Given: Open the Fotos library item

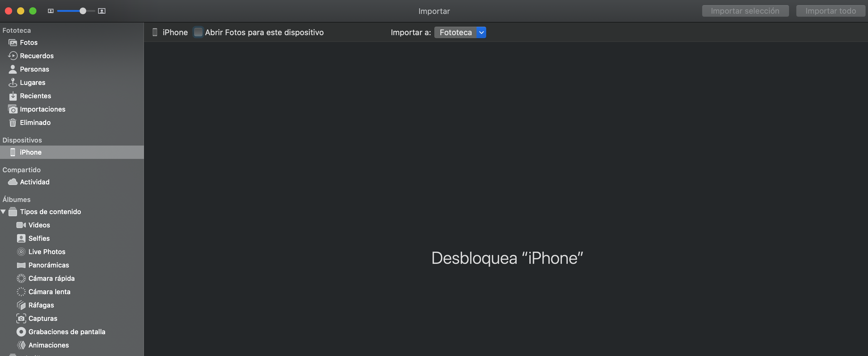Looking at the screenshot, I should [x=29, y=42].
